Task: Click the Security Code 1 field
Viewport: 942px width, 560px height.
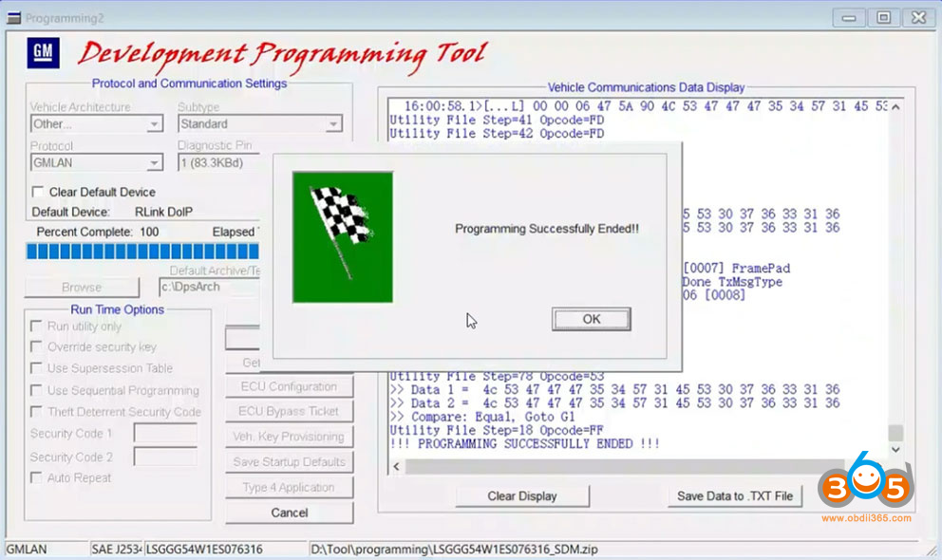Action: pos(165,434)
